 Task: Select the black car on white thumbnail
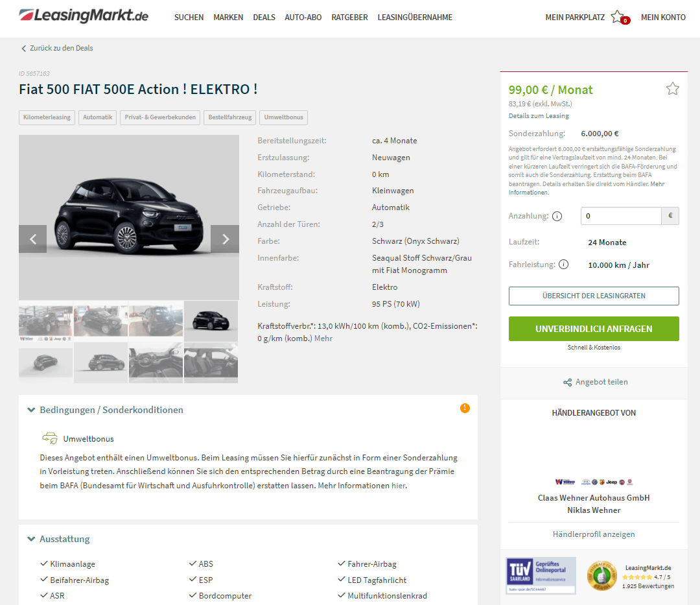tap(211, 322)
